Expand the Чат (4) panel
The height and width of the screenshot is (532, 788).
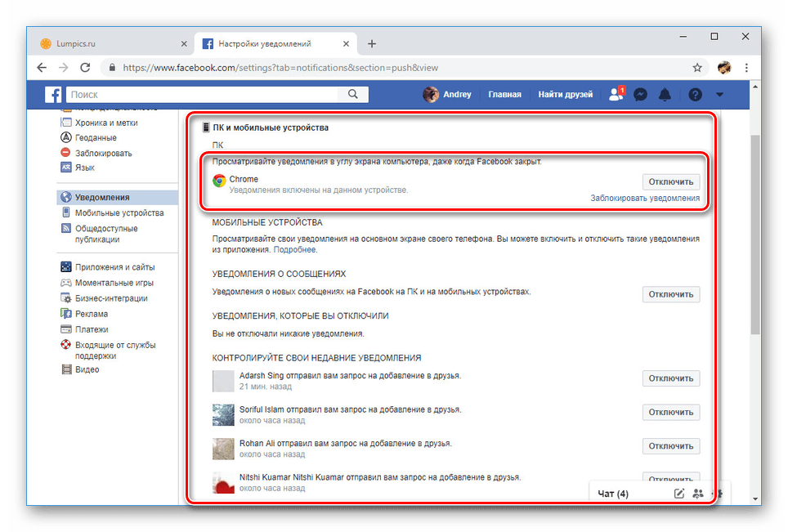pos(613,494)
